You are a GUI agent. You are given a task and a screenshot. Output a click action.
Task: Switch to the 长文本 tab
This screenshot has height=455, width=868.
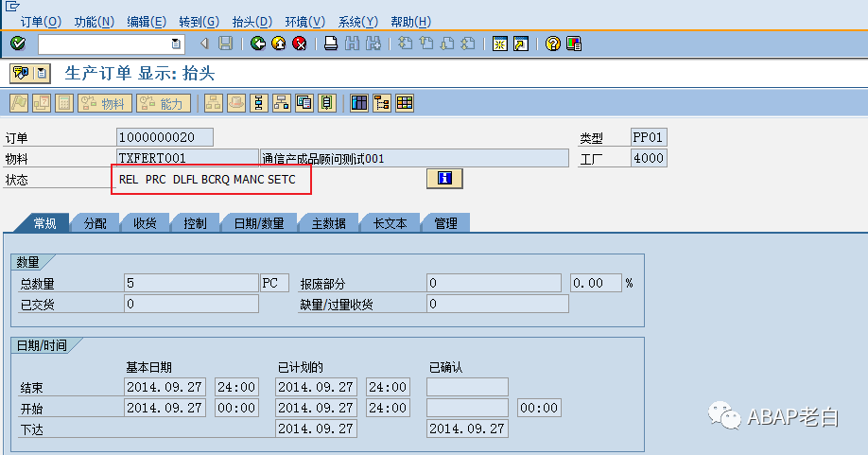390,223
